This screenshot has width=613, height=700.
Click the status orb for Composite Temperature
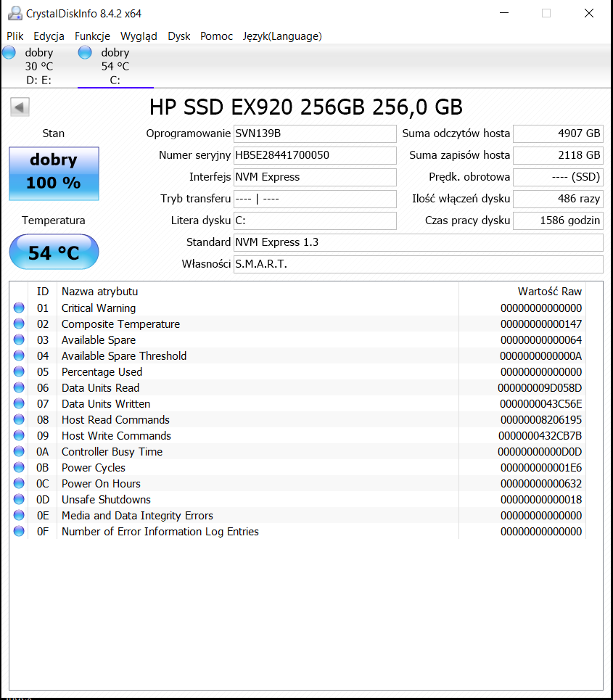click(x=19, y=324)
